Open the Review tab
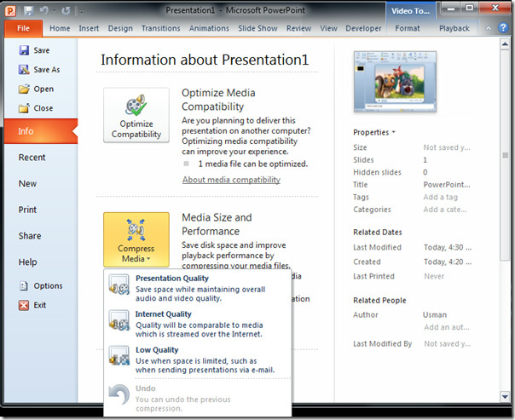This screenshot has width=515, height=420. click(298, 29)
